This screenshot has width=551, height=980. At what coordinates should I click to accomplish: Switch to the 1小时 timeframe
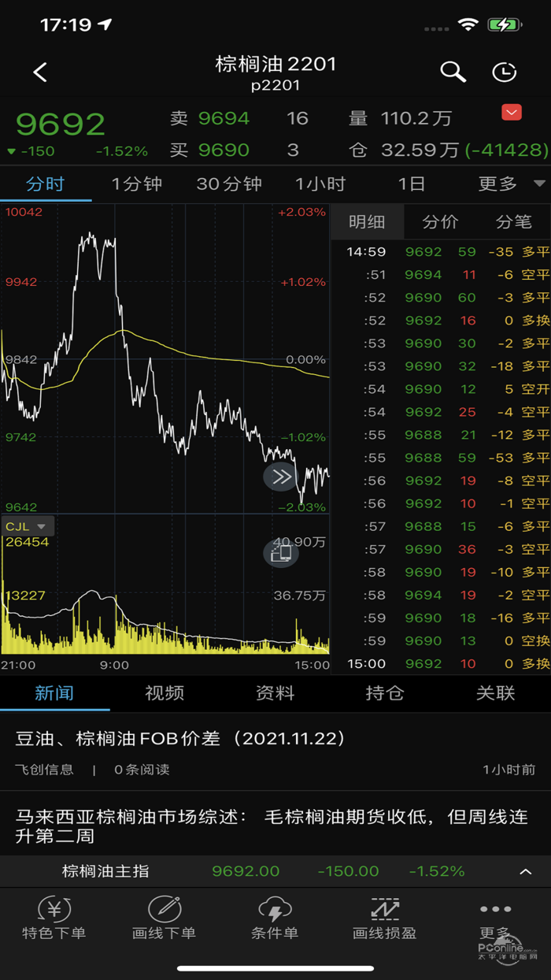(320, 184)
